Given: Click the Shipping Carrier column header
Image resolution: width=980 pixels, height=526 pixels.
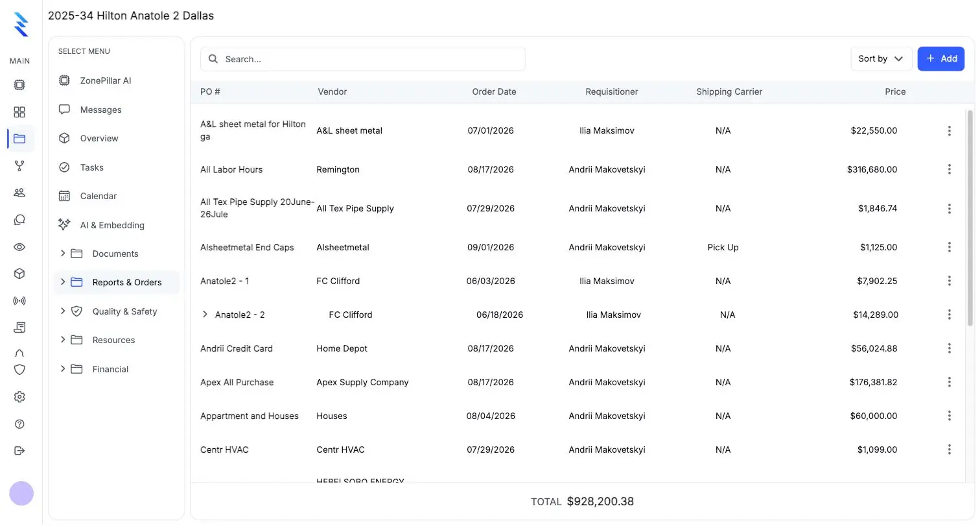Looking at the screenshot, I should (x=729, y=92).
